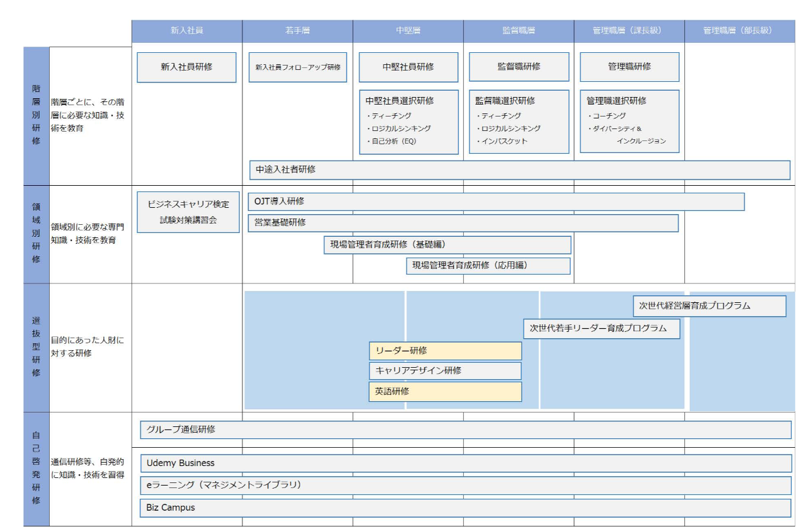
Task: Open the Udemy Business bar
Action: point(465,464)
